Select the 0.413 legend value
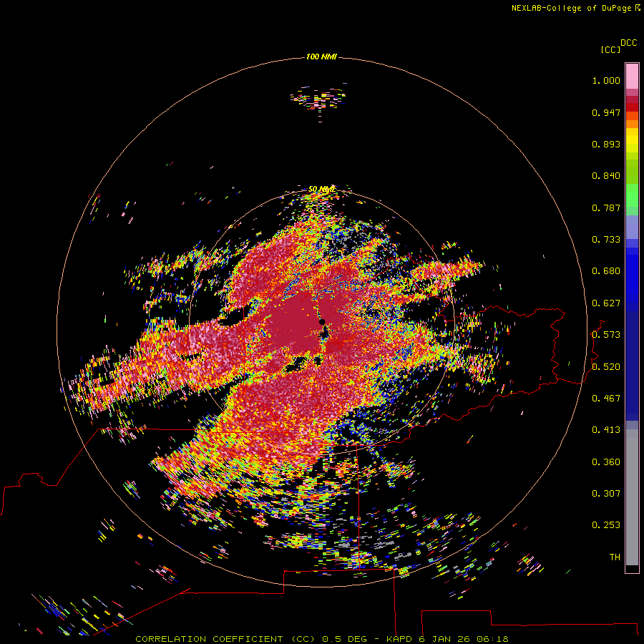This screenshot has width=644, height=644. tap(606, 430)
